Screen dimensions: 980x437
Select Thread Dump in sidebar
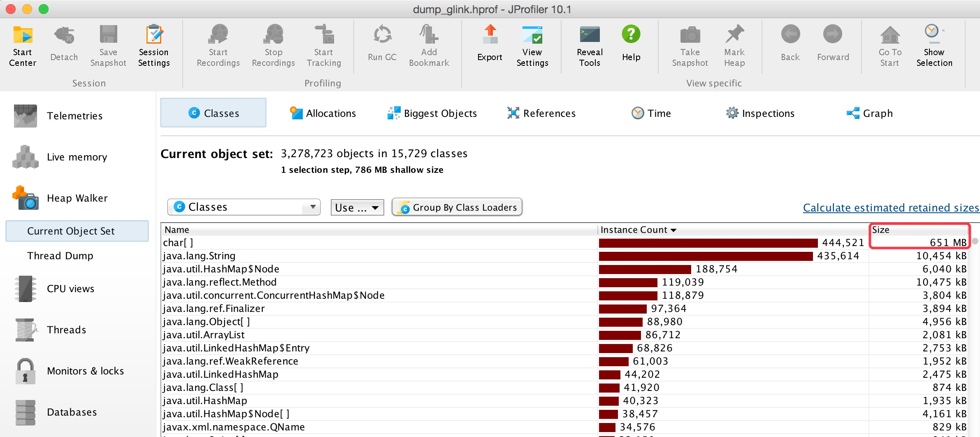[x=60, y=256]
